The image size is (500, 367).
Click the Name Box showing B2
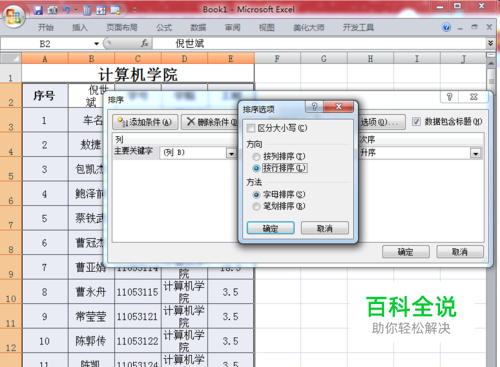[x=45, y=44]
